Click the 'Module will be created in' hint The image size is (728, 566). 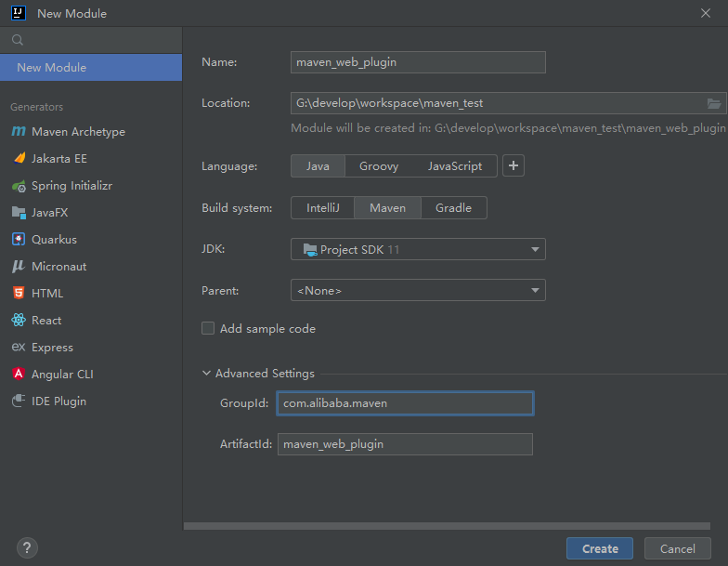click(508, 128)
